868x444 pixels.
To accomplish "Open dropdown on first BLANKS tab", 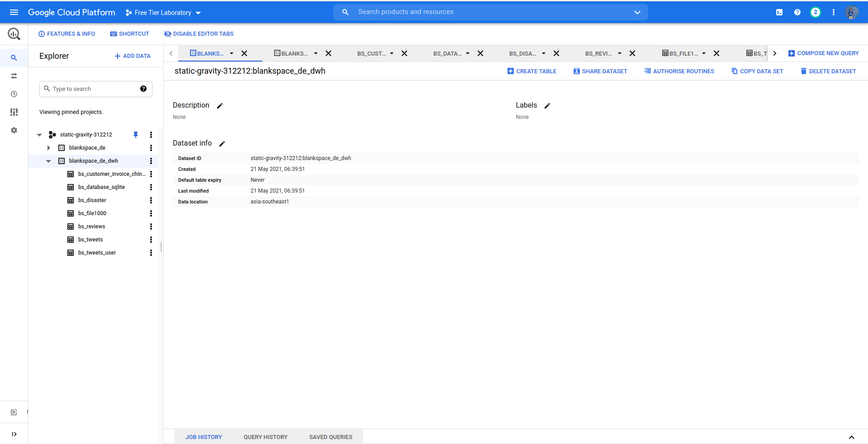I will pyautogui.click(x=232, y=53).
